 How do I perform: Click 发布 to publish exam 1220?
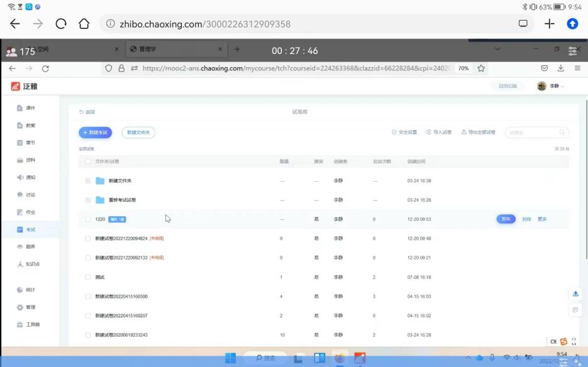tap(506, 219)
